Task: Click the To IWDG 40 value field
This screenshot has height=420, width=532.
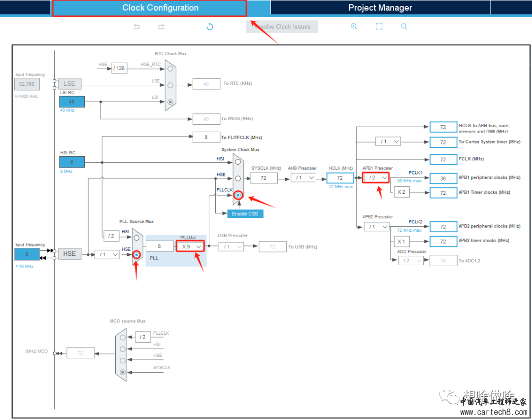Action: (206, 119)
